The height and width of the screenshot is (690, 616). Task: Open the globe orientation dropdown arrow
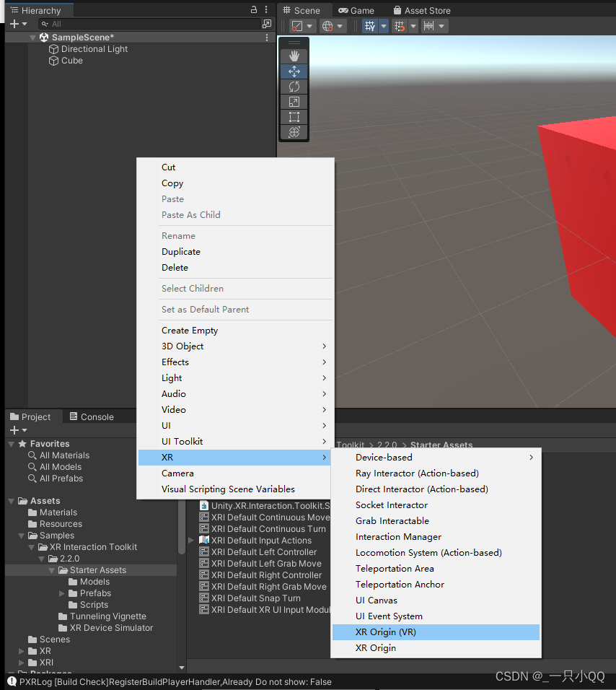coord(340,26)
